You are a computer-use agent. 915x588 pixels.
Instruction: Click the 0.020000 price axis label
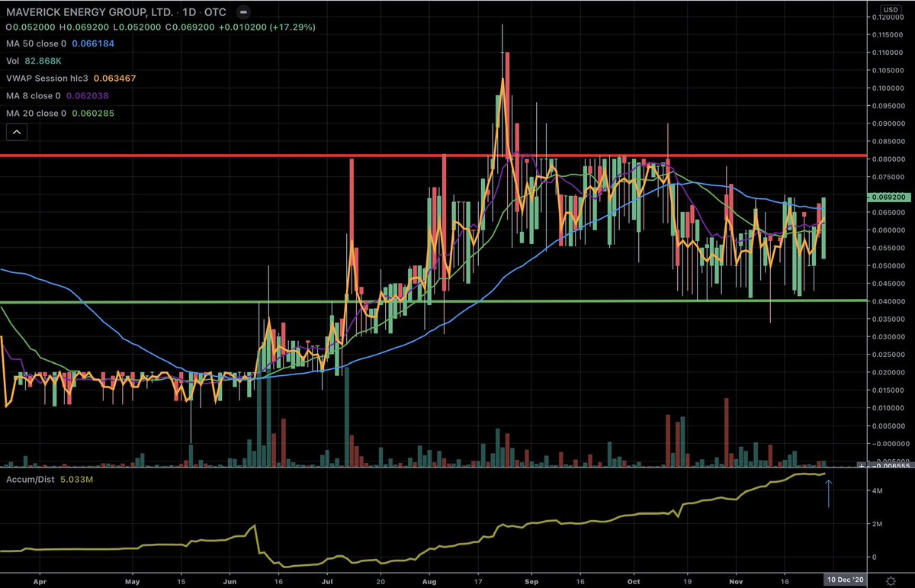[888, 372]
